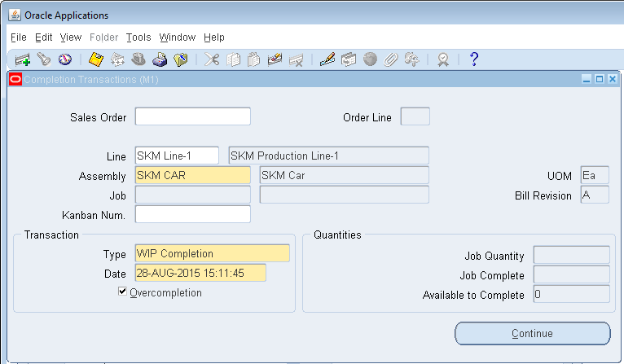Click the empty Job field

(192, 195)
